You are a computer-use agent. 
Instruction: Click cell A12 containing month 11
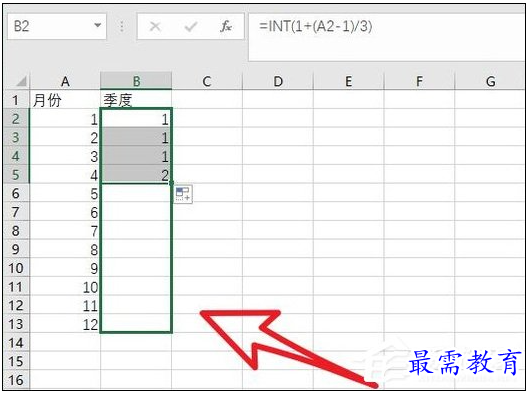coord(65,305)
